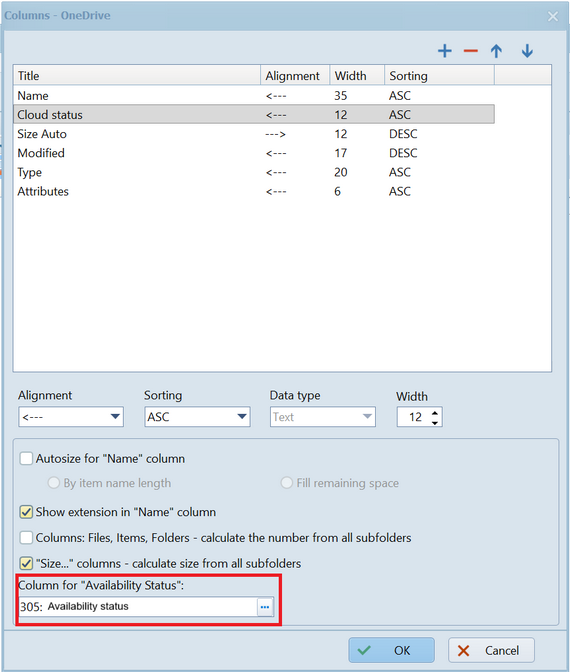Increase the Width spinner value
570x672 pixels.
(x=435, y=413)
